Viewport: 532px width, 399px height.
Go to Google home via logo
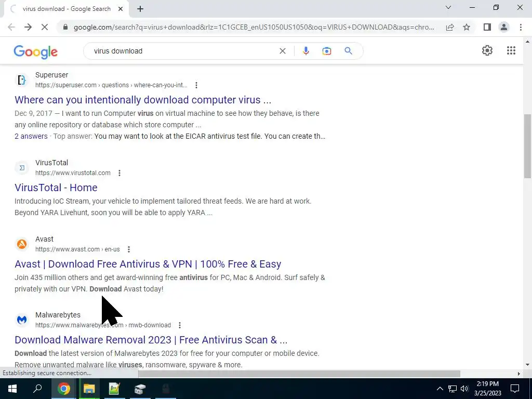coord(36,52)
